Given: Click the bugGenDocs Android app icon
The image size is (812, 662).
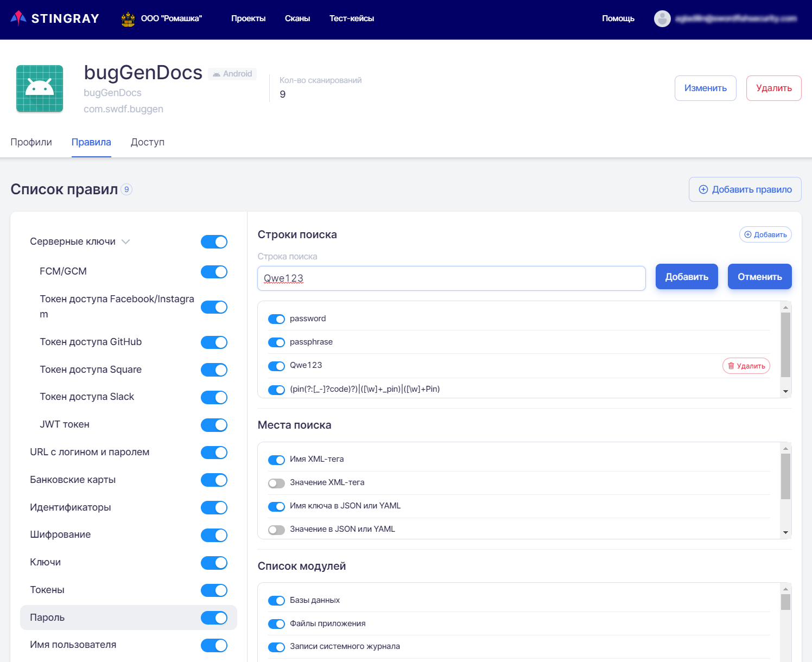Looking at the screenshot, I should 40,88.
